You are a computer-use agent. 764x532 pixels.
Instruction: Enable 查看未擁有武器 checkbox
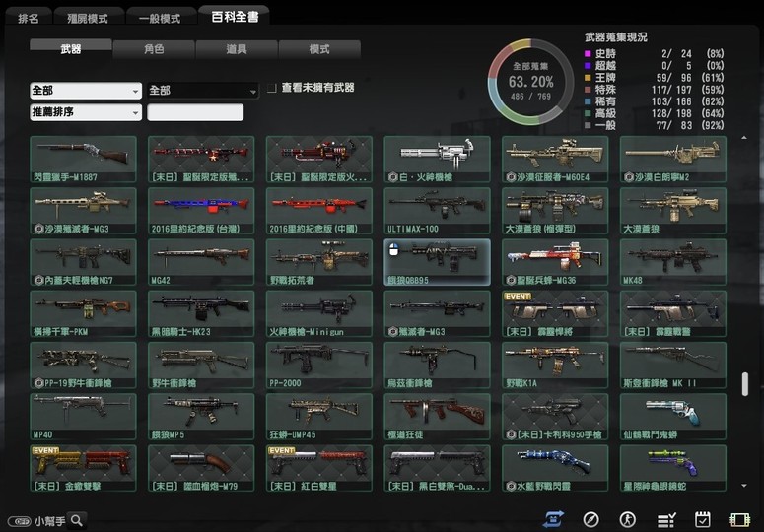272,89
